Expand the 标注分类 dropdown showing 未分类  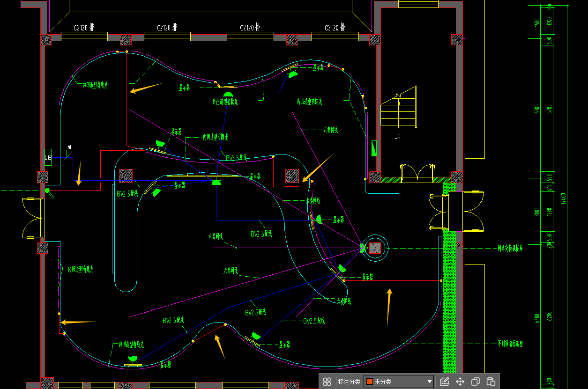pos(399,382)
